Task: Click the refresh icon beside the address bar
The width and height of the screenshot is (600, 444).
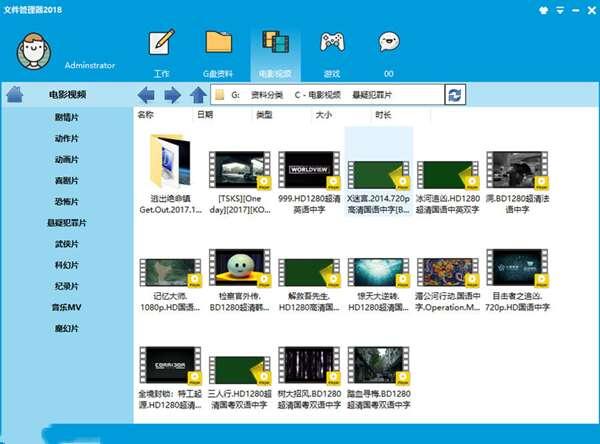Action: click(456, 95)
